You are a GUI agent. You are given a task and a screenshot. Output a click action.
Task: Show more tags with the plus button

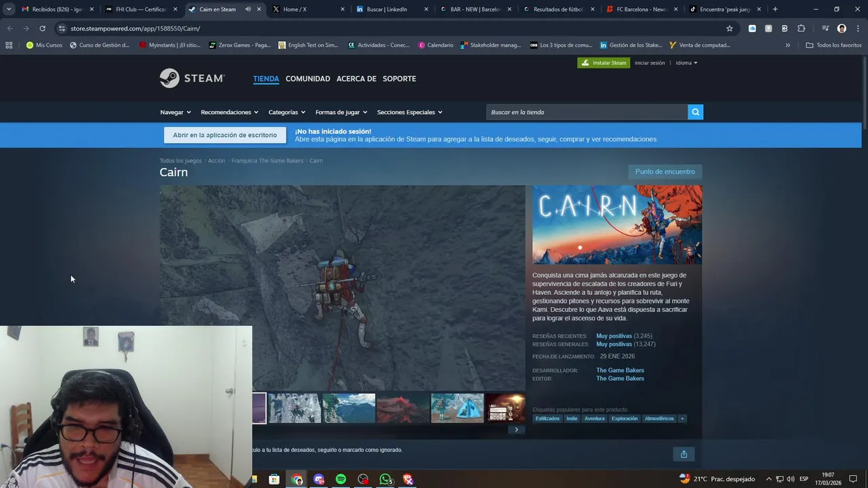point(682,419)
